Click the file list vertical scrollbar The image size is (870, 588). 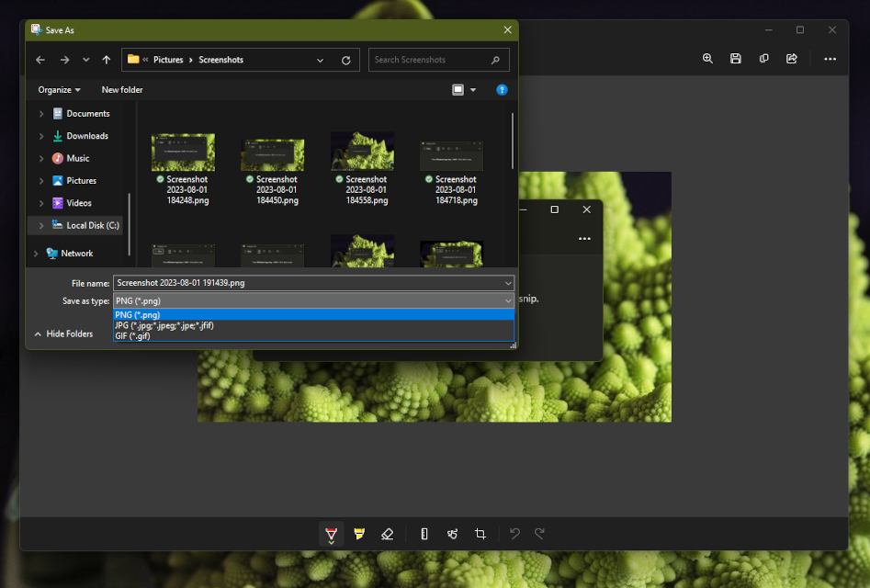click(512, 141)
